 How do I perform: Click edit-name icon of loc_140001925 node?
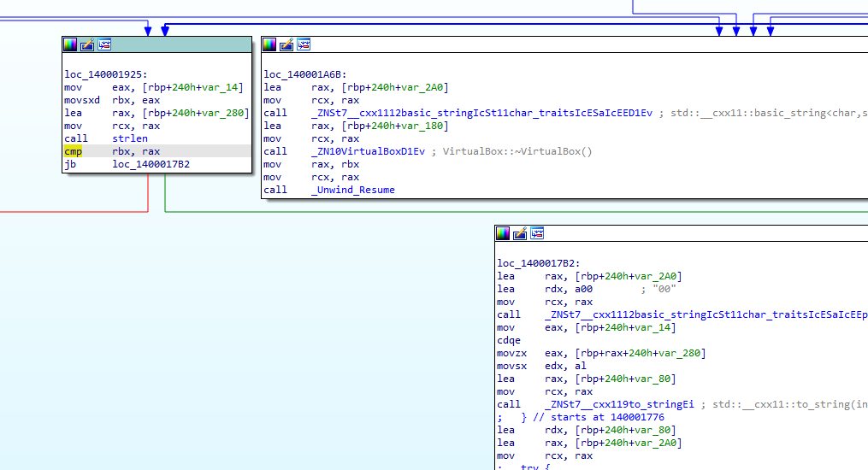point(87,44)
